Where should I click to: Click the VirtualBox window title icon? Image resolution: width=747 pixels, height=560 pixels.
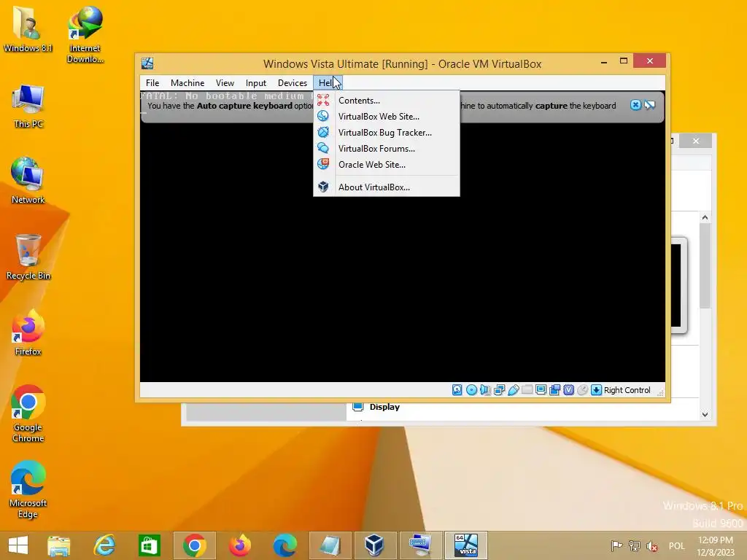tap(147, 63)
